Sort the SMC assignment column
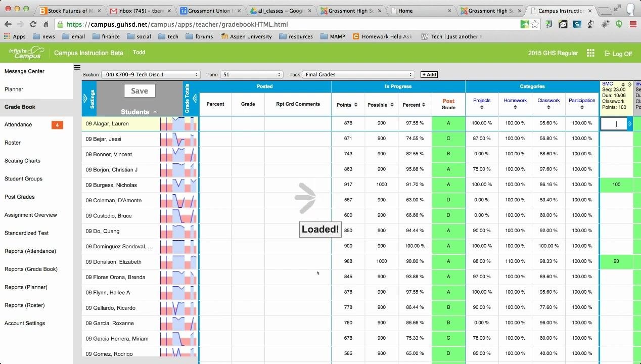The height and width of the screenshot is (364, 641). (x=623, y=84)
